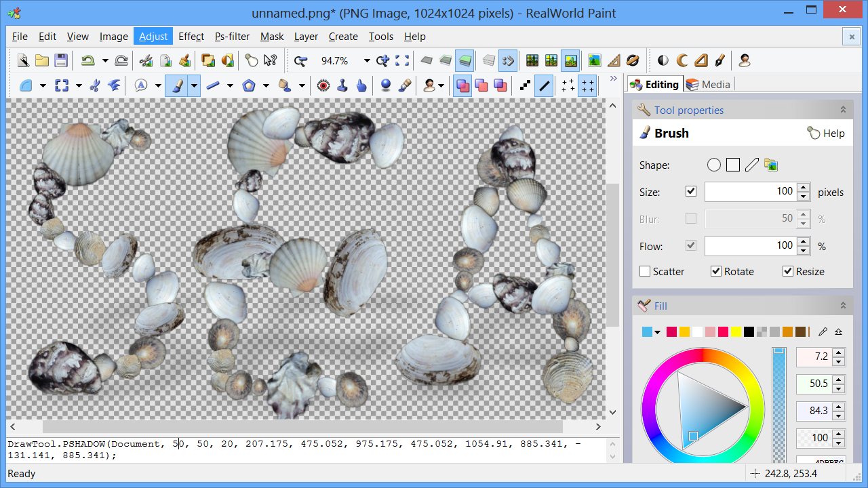Viewport: 868px width, 488px height.
Task: Click the Size value input field
Action: coord(750,192)
